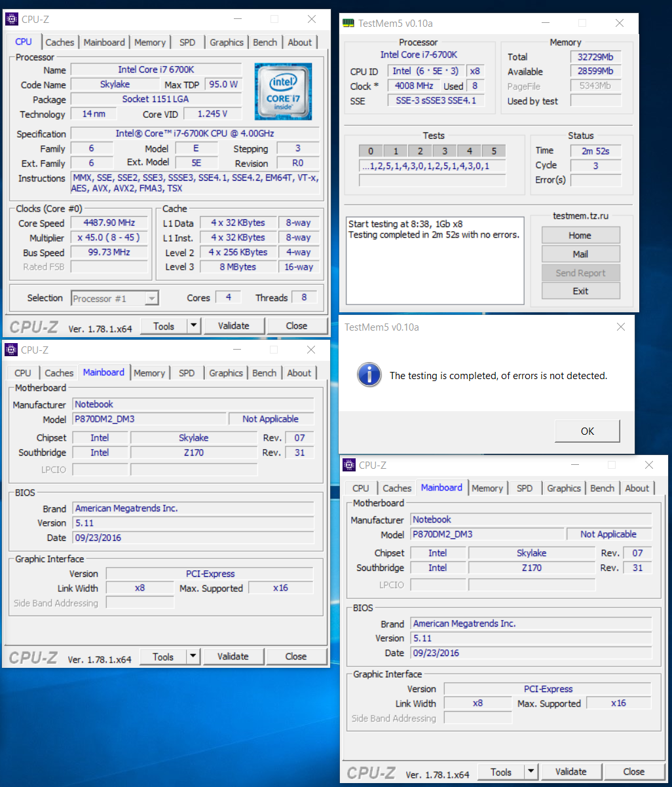The height and width of the screenshot is (787, 672).
Task: Open Mainboard tab in the CPU-Z processor window
Action: [104, 43]
